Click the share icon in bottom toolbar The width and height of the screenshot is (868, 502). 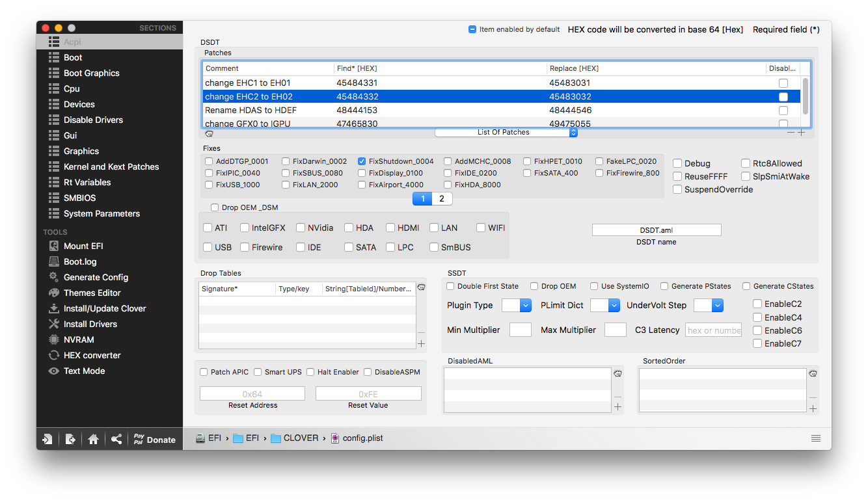click(116, 439)
